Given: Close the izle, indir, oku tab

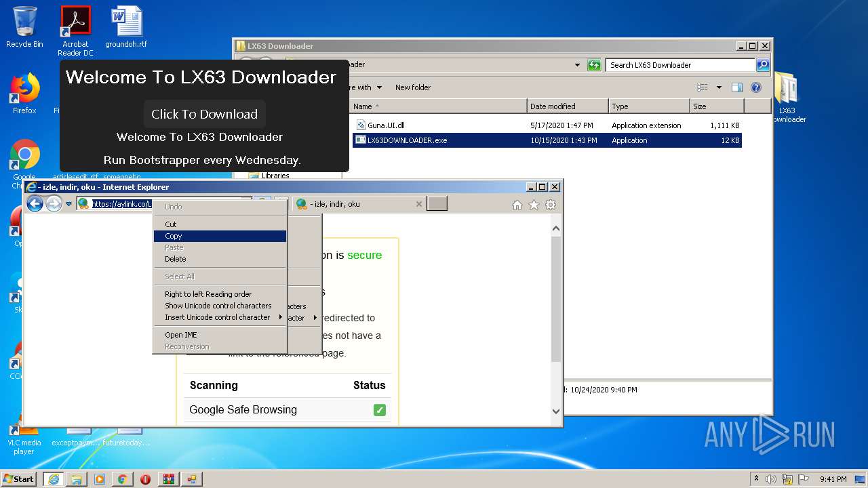Looking at the screenshot, I should [418, 204].
